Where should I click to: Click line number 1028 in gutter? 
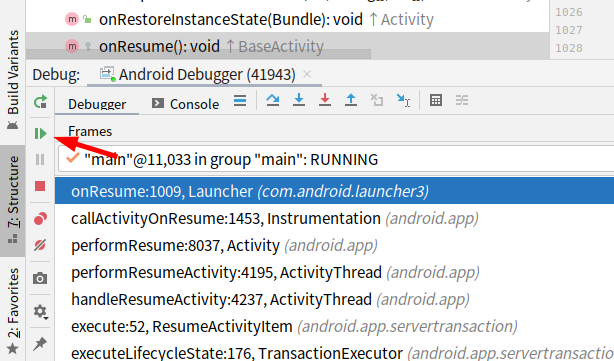pyautogui.click(x=569, y=48)
